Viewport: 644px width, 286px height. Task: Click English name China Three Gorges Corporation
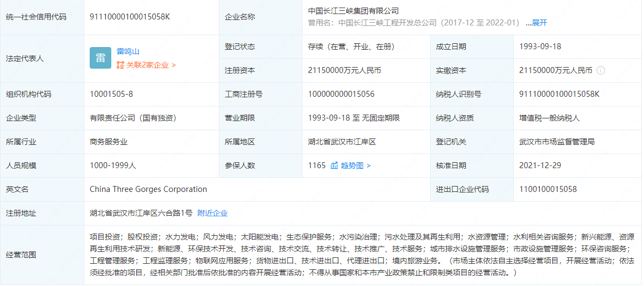click(x=148, y=189)
